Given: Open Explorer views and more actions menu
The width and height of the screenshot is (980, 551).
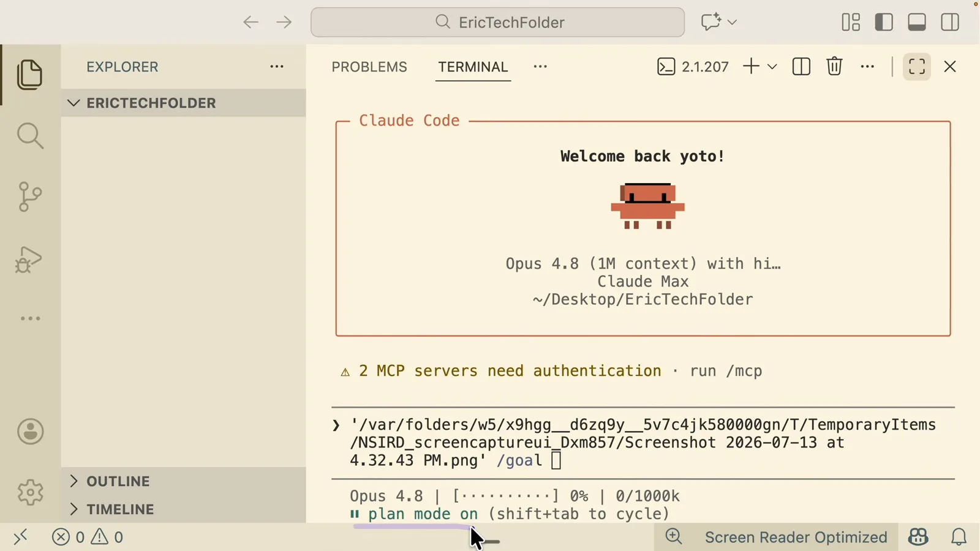Looking at the screenshot, I should 277,66.
